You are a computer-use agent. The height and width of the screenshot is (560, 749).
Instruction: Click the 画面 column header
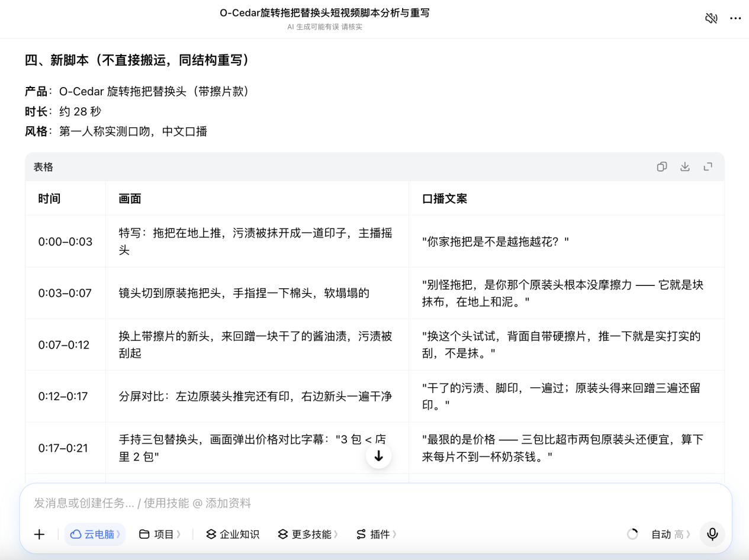130,199
